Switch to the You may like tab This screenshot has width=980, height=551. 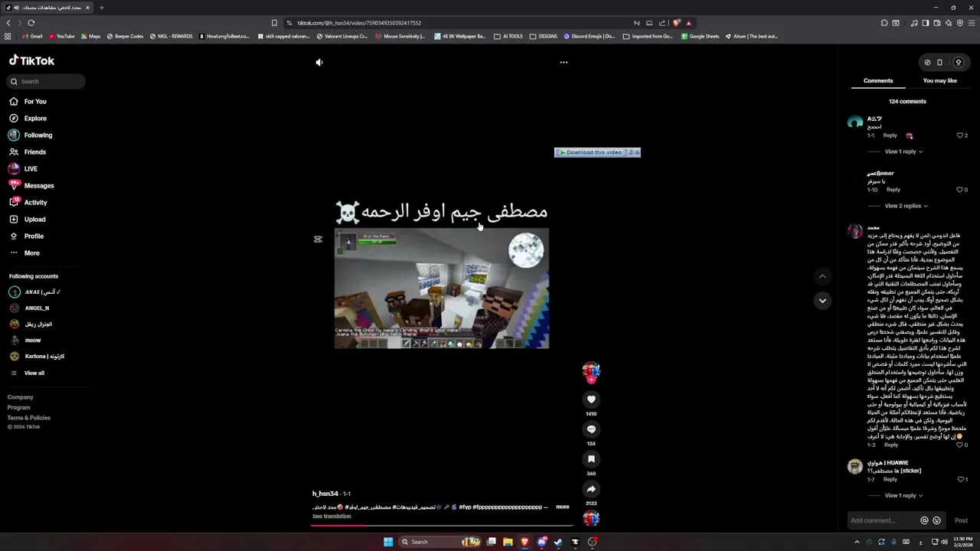coord(939,80)
